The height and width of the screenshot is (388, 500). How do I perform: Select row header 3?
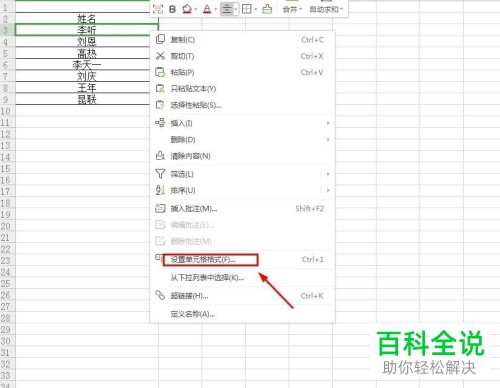(7, 30)
